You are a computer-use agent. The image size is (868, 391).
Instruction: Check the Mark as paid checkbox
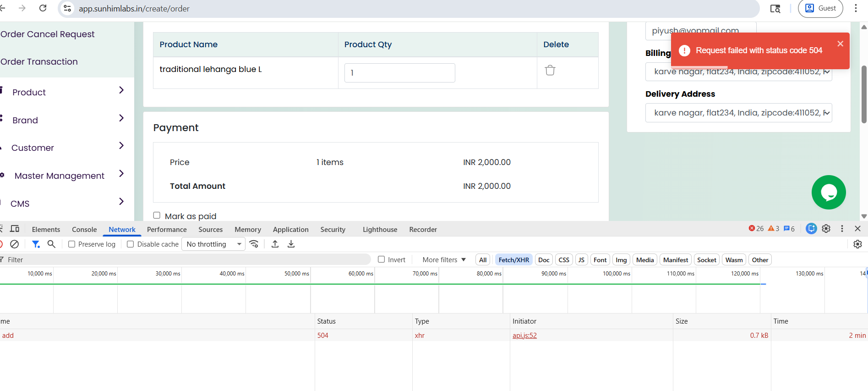click(x=157, y=215)
